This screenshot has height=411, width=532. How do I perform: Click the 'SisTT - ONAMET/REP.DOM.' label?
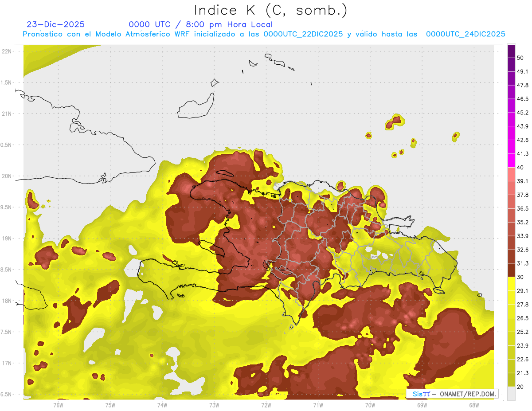tap(452, 394)
